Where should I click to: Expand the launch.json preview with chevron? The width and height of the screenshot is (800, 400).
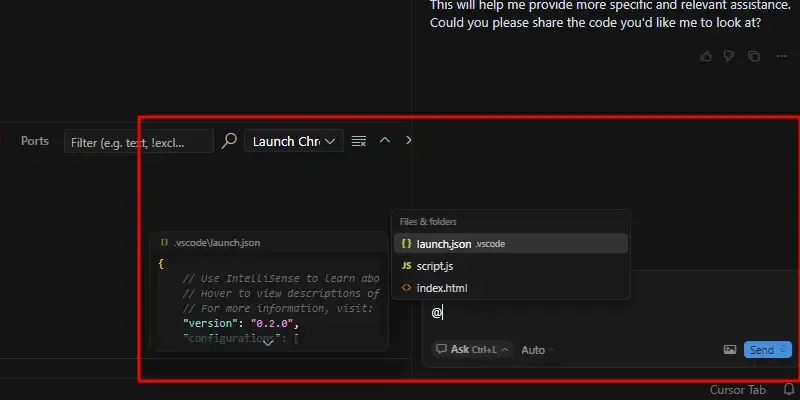click(268, 343)
